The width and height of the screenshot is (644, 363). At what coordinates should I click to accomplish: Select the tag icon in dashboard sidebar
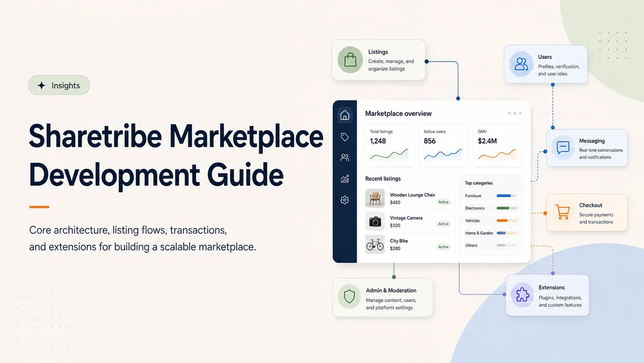[344, 137]
